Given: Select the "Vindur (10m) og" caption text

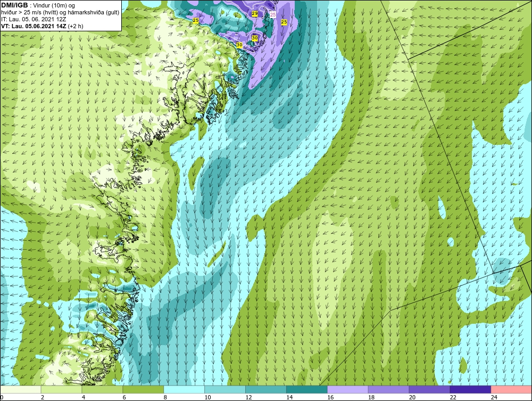Looking at the screenshot, I should 54,5.
